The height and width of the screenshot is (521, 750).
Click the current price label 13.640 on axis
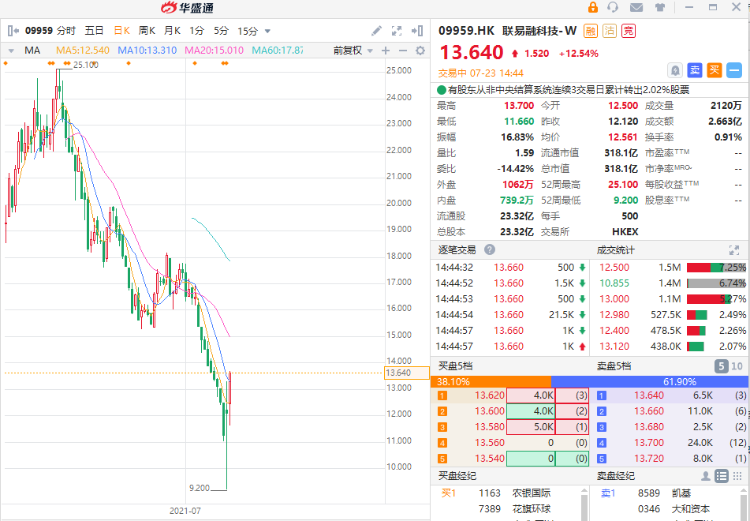407,373
